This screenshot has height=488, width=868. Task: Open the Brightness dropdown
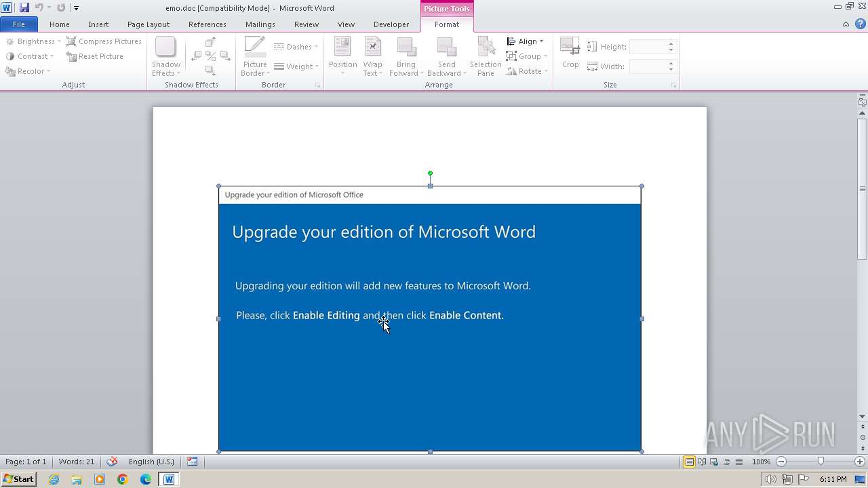(x=33, y=41)
